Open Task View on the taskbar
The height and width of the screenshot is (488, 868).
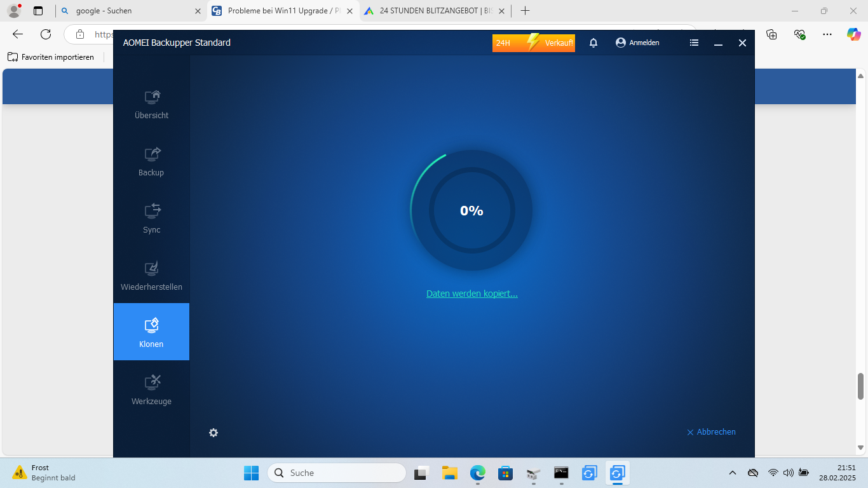point(422,473)
